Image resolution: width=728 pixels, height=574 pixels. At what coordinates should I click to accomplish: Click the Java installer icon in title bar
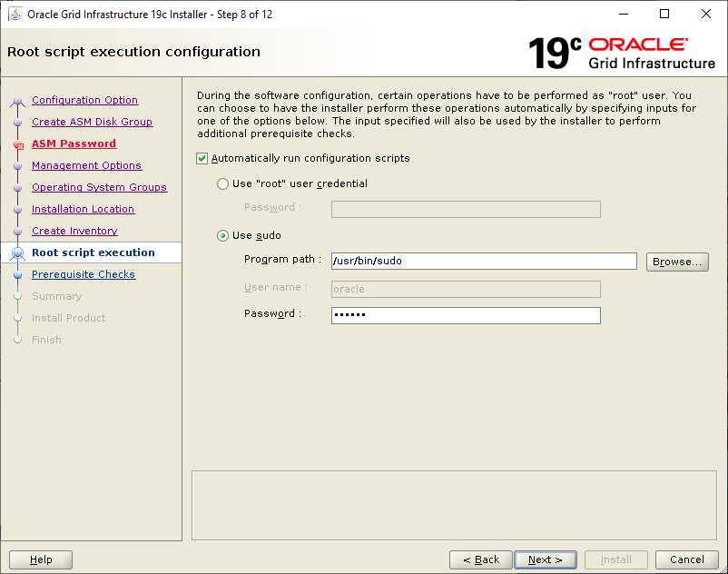(x=15, y=14)
